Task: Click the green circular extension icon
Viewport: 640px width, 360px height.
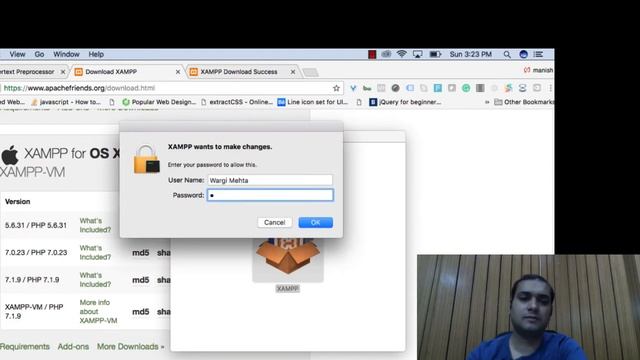Action: 466,88
